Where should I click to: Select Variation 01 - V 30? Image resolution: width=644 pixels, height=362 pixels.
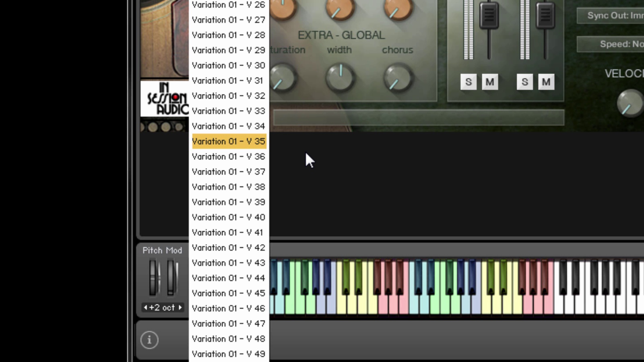click(x=229, y=65)
